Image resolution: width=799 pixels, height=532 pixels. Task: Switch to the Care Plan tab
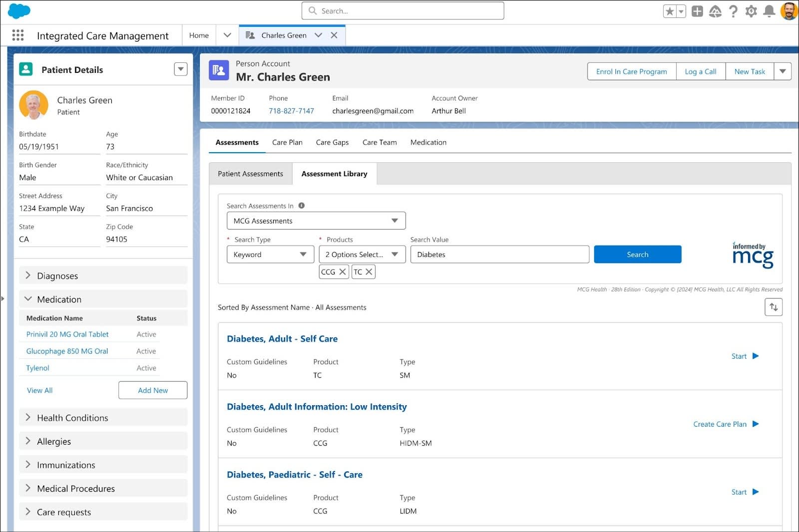point(287,142)
